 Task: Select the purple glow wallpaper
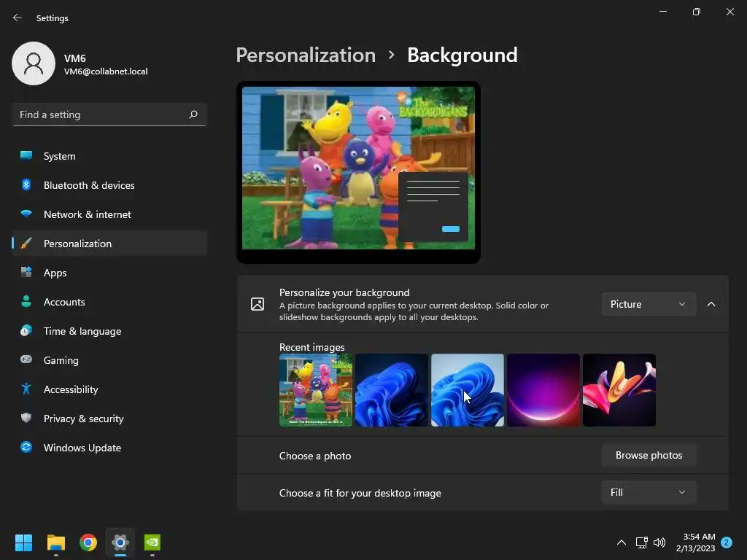point(543,390)
